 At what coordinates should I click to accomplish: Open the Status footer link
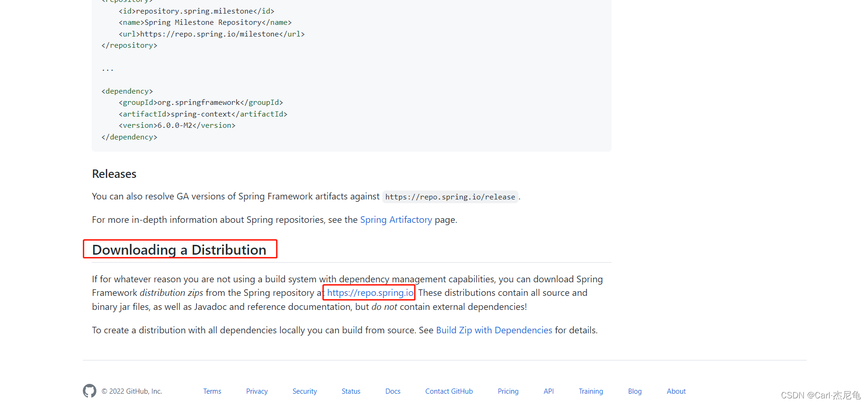(x=351, y=391)
